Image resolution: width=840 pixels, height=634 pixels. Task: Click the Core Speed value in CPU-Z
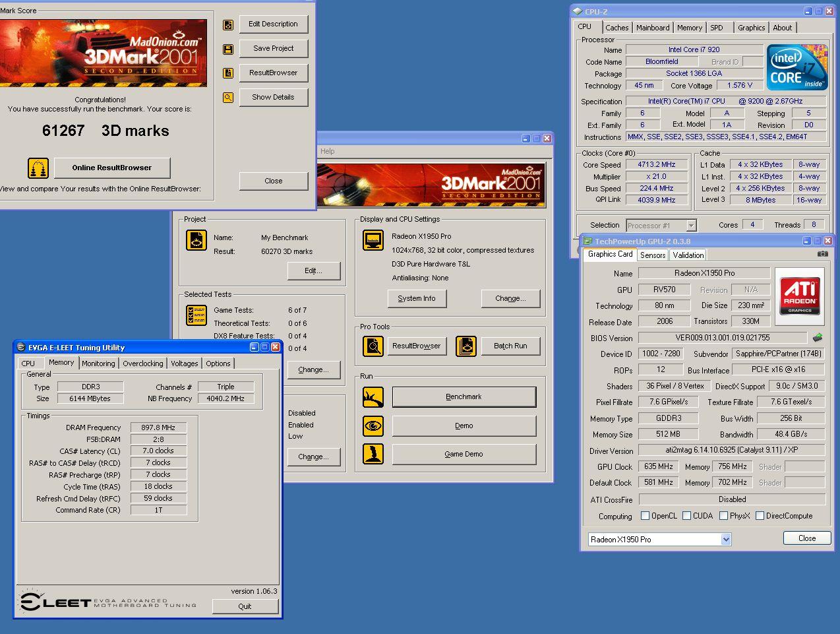click(657, 165)
